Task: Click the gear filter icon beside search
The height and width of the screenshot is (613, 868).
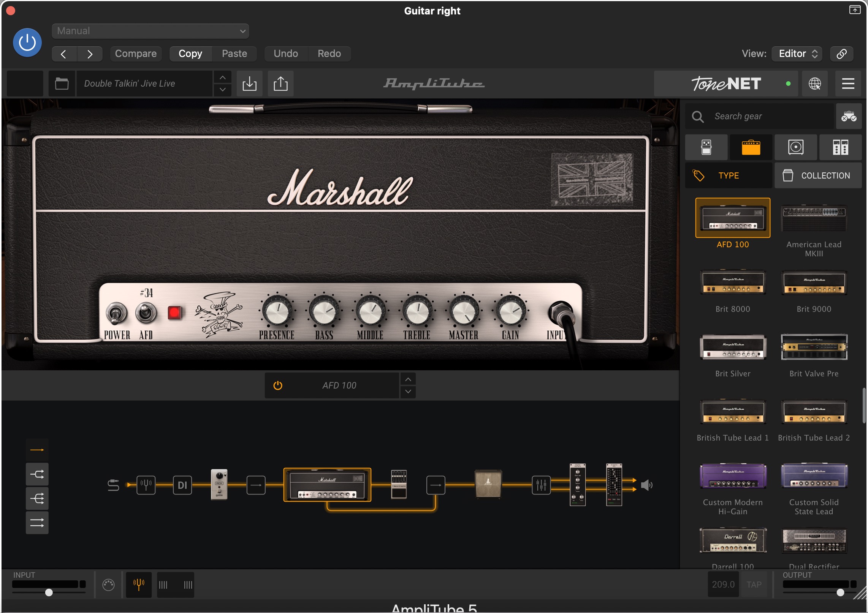Action: point(849,116)
